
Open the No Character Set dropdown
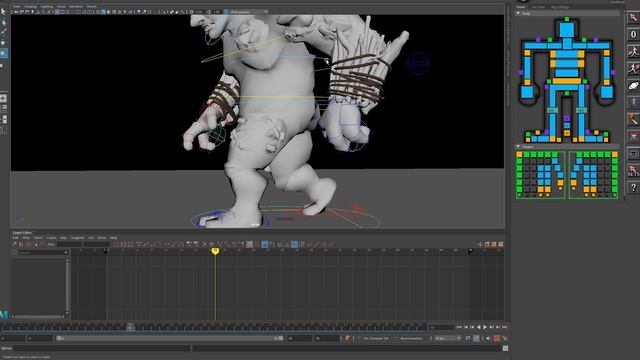coord(376,338)
